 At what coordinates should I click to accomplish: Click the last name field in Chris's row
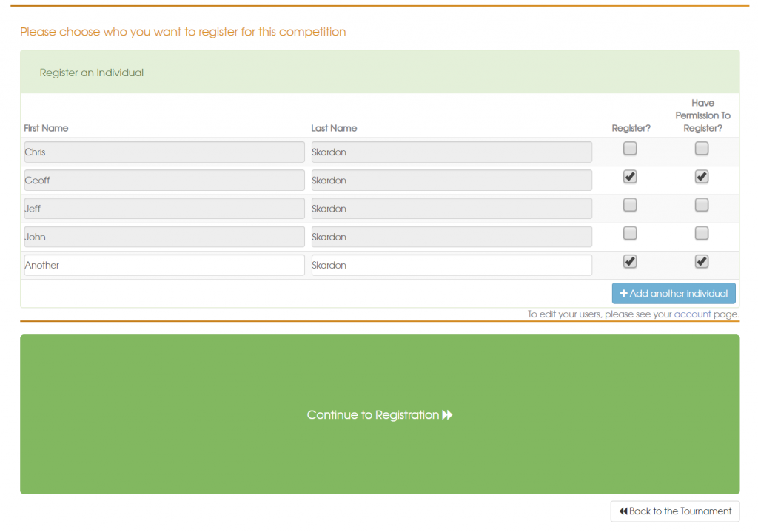click(x=452, y=152)
